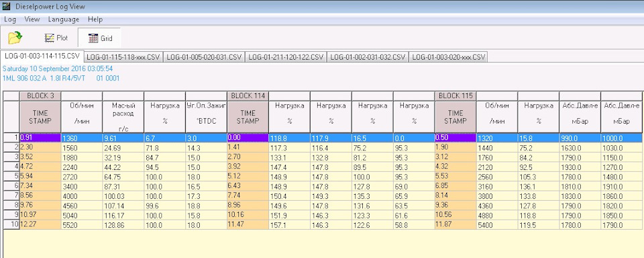Screen dimensions: 644x258
Task: Click the cell with value 1320
Action: click(x=496, y=138)
